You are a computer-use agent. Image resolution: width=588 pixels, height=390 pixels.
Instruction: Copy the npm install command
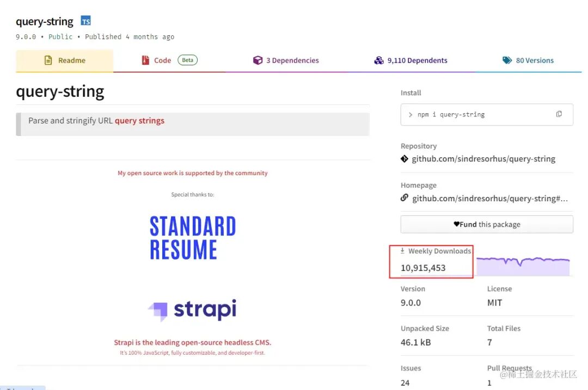[559, 114]
